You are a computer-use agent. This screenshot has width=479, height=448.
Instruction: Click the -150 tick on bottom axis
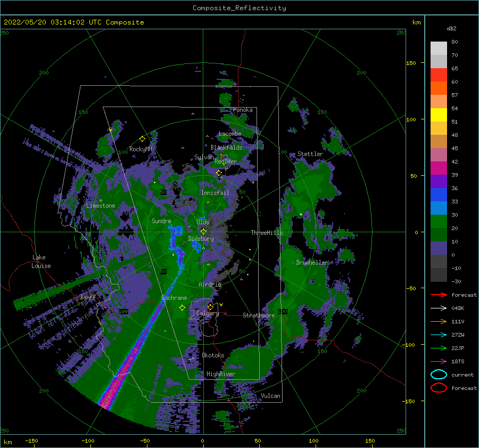(x=31, y=441)
